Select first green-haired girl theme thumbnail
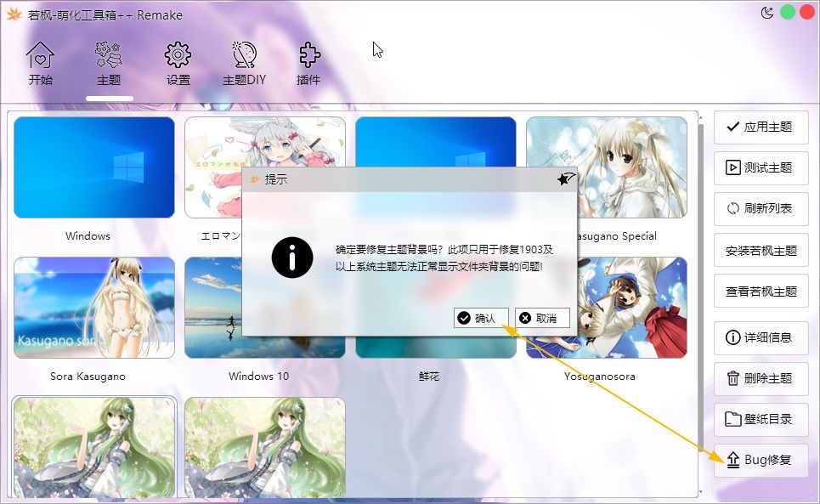Image resolution: width=820 pixels, height=504 pixels. click(94, 447)
